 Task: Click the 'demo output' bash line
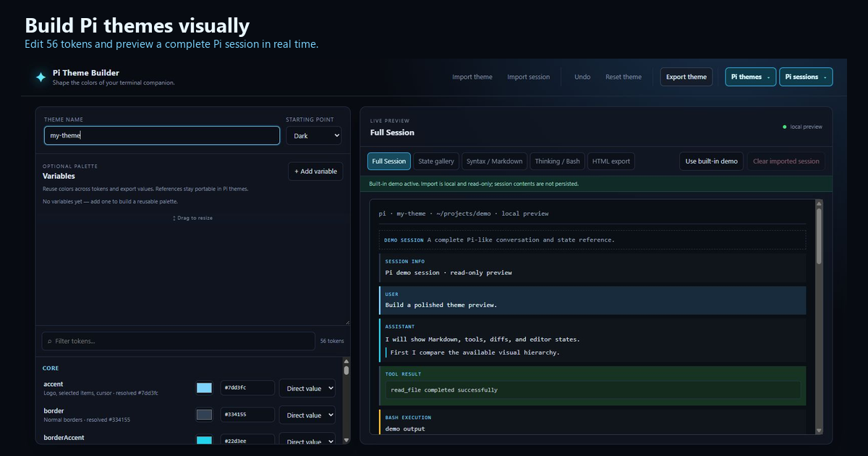(405, 428)
